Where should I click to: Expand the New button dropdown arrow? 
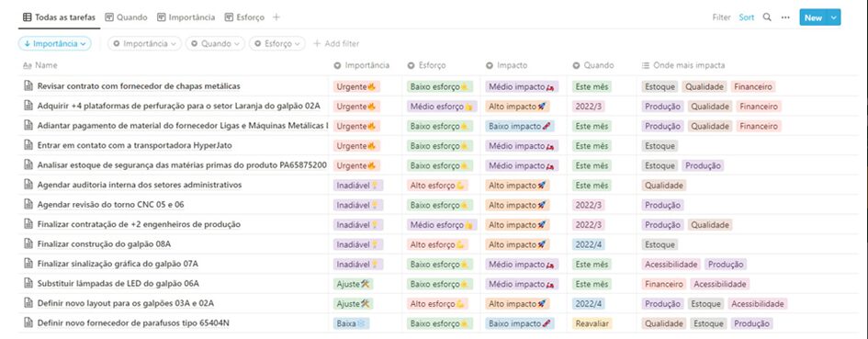(834, 17)
